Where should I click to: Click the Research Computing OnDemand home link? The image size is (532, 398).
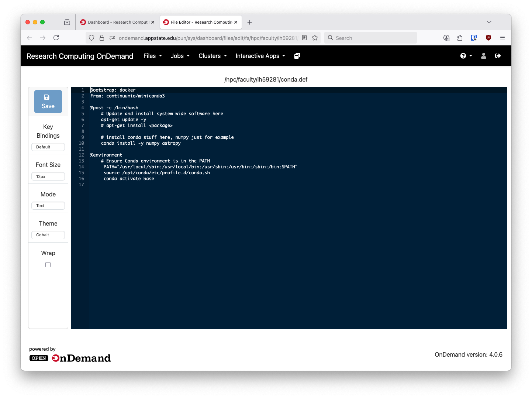coord(80,56)
